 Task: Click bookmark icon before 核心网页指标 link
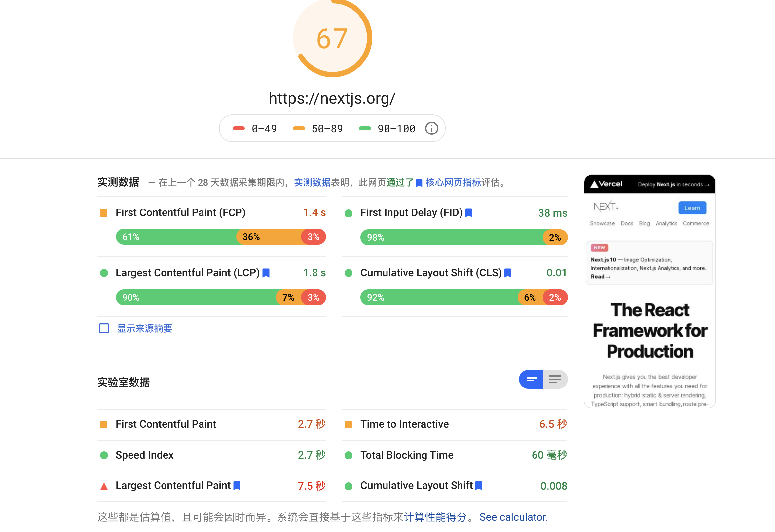pos(419,183)
